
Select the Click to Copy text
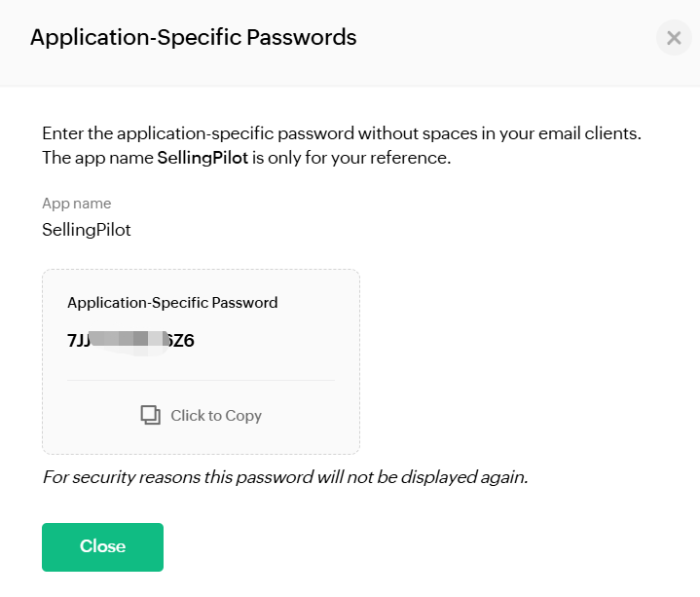click(216, 416)
